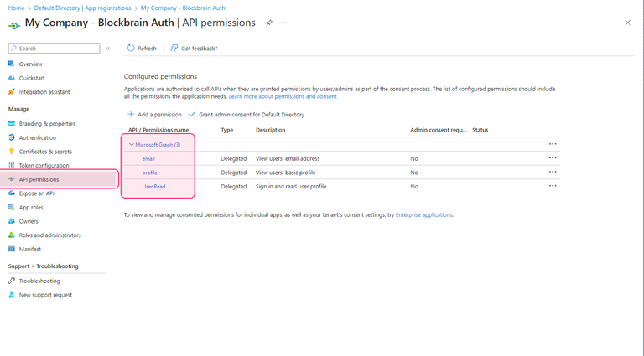Open Certificates & secrets in the sidebar
644x356 pixels.
pyautogui.click(x=45, y=152)
